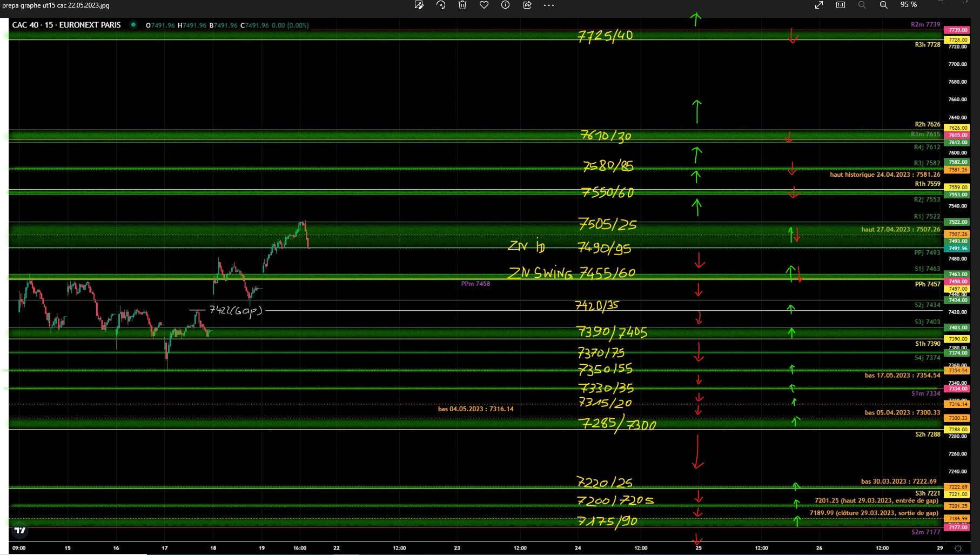Open the three-dots more options menu
The width and height of the screenshot is (980, 555).
(x=549, y=5)
